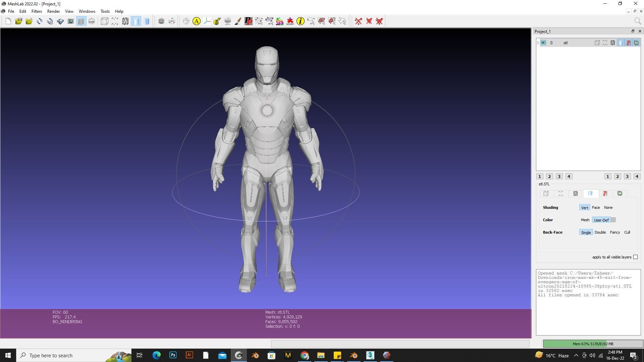Click Delete Selected Faces red X icon

(369, 21)
